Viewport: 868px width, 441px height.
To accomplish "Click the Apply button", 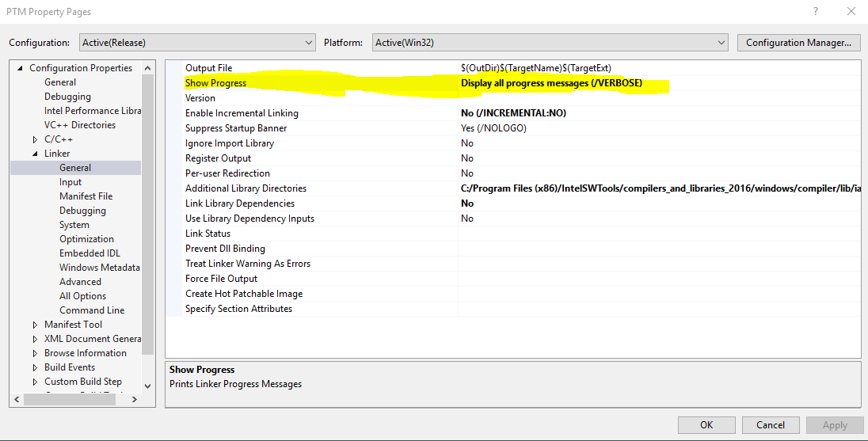I will tap(835, 425).
